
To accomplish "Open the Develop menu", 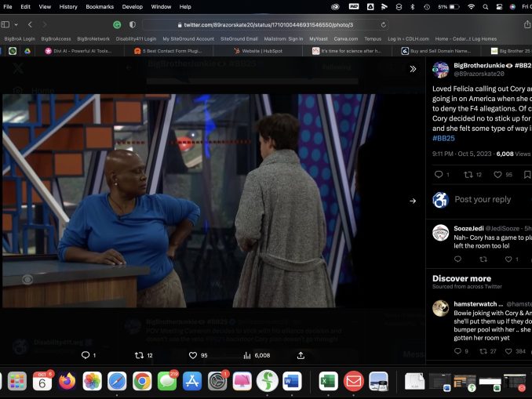I will [x=133, y=6].
